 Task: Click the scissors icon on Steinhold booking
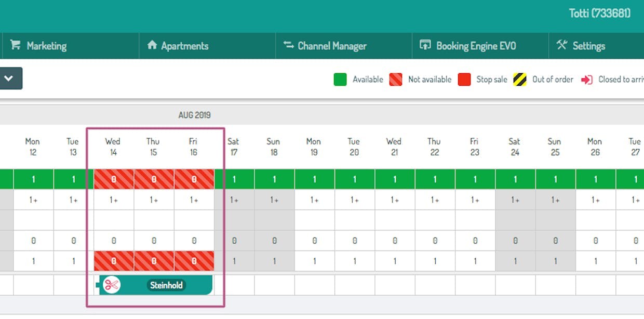[111, 285]
